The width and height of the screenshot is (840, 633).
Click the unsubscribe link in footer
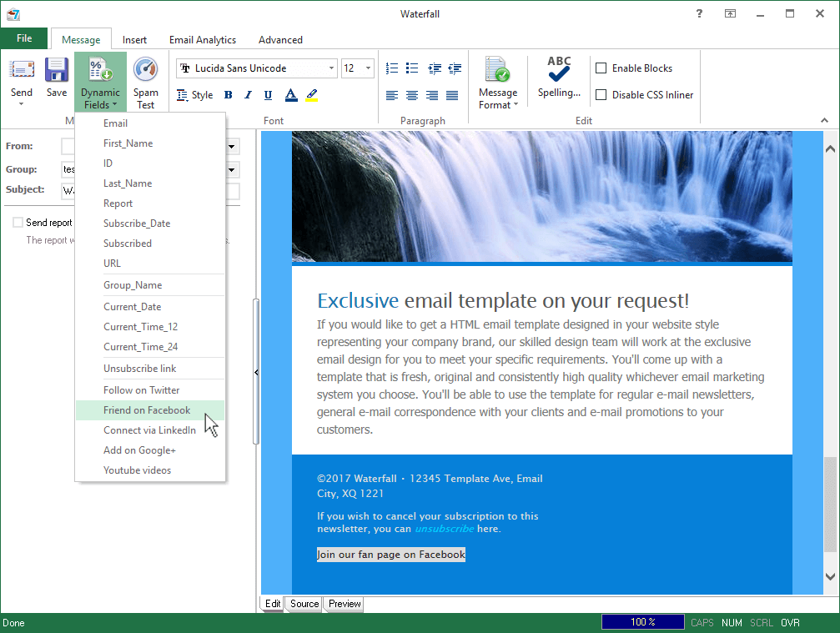[x=444, y=529]
